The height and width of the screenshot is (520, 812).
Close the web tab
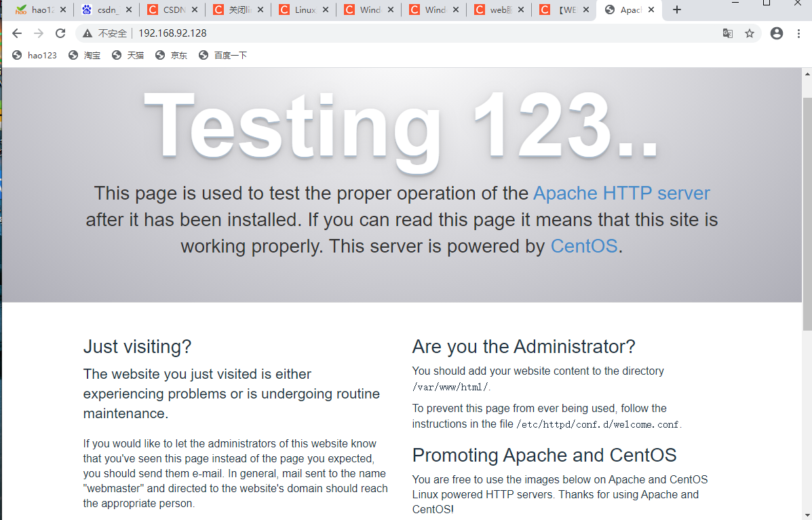(521, 10)
